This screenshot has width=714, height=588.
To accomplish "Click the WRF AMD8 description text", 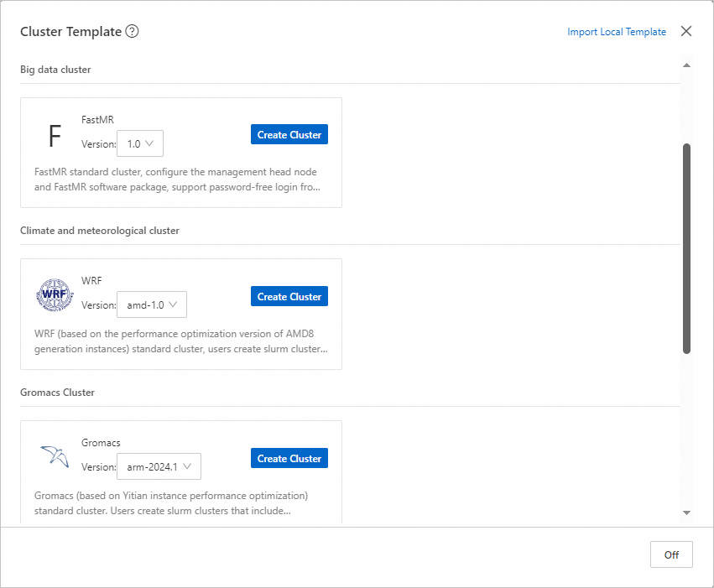I will coord(180,341).
